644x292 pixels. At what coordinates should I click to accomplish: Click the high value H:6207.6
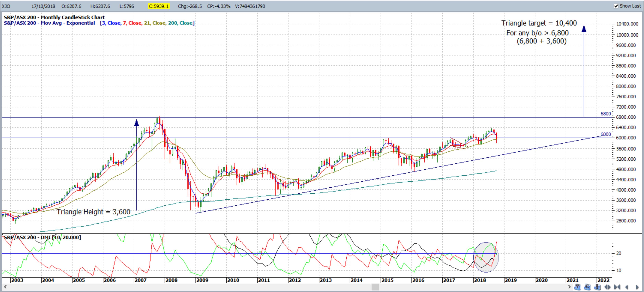(x=100, y=6)
